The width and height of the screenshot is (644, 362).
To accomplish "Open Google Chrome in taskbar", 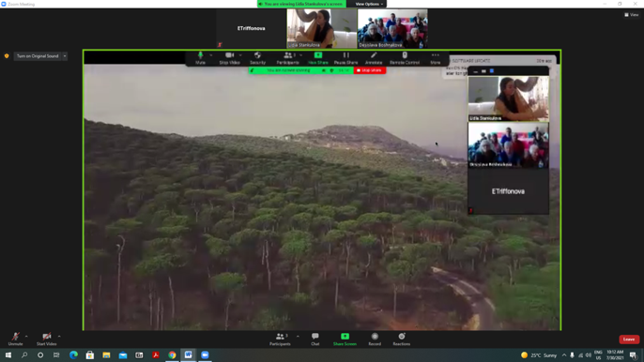I will click(x=172, y=355).
